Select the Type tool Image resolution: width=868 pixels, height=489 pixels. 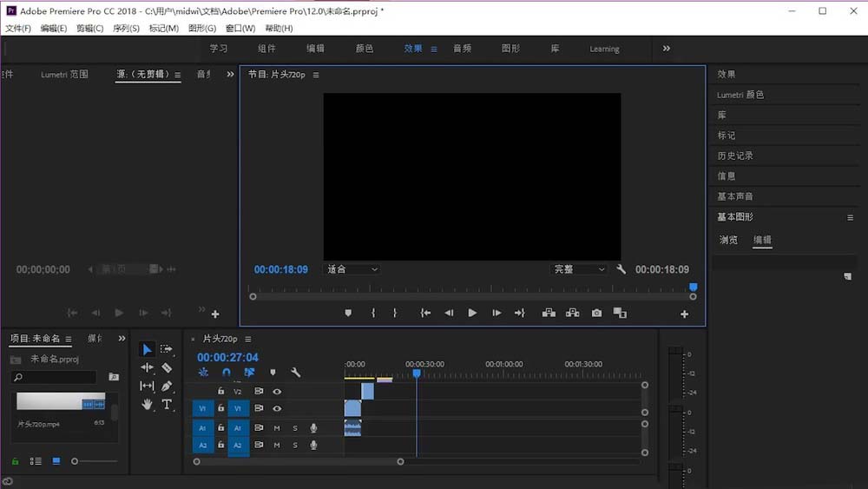pos(167,404)
